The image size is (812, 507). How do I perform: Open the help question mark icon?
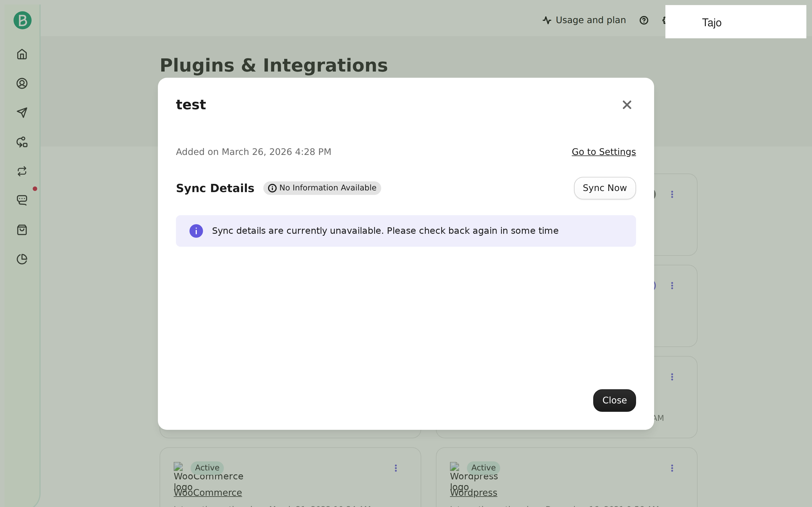click(644, 21)
